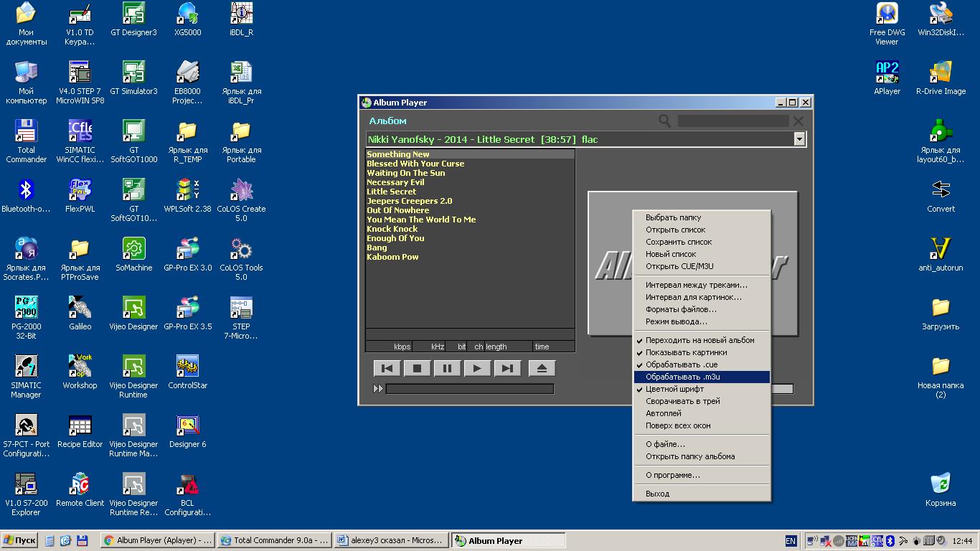The width and height of the screenshot is (980, 551).
Task: Click the search input field in Album Player
Action: [732, 121]
